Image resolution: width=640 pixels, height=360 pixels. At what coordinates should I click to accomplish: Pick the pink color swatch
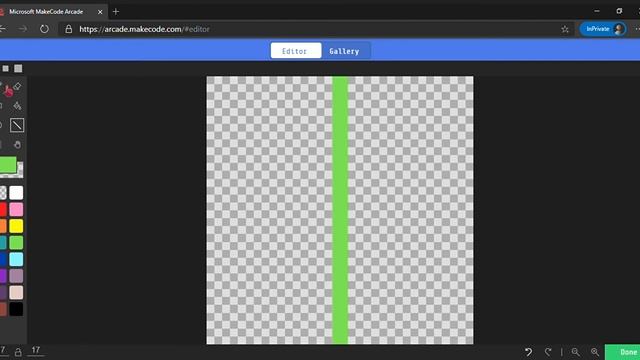[16, 209]
